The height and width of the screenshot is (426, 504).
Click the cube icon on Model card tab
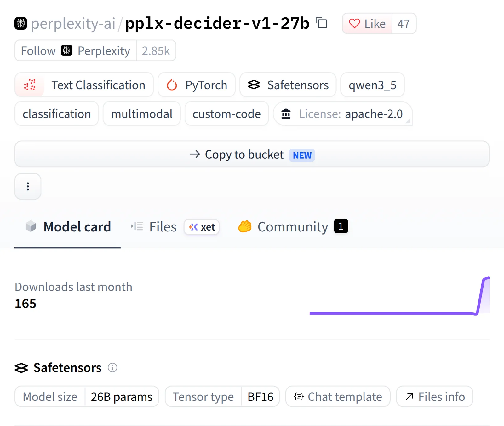click(31, 226)
